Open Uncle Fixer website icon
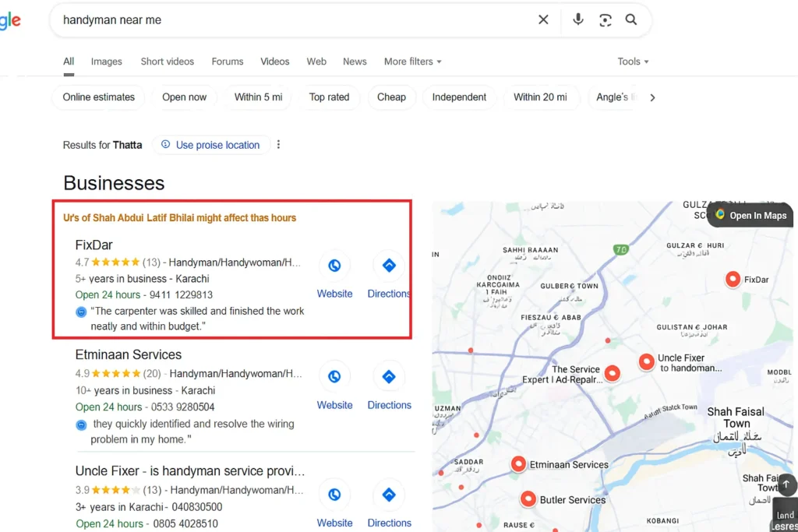The height and width of the screenshot is (532, 798). tap(334, 495)
